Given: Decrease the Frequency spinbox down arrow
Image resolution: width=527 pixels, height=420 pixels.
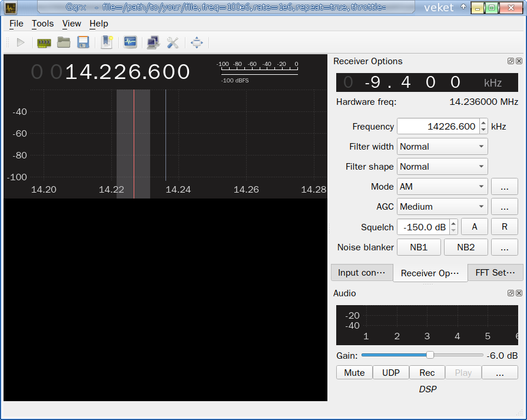Looking at the screenshot, I should (x=483, y=130).
